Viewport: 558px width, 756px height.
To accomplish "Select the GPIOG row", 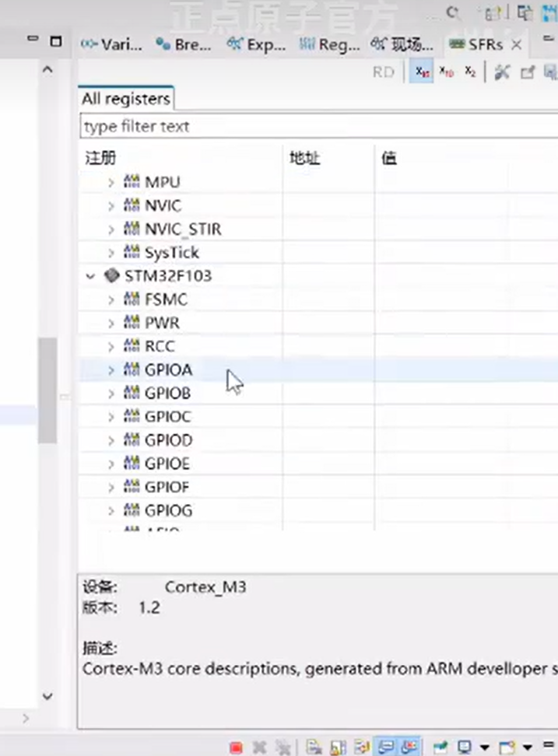I will coord(318,510).
